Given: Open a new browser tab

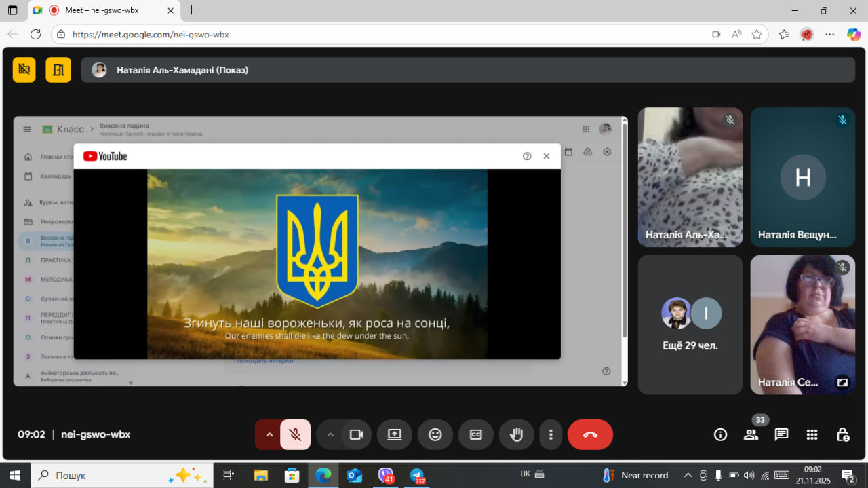Looking at the screenshot, I should pos(192,10).
